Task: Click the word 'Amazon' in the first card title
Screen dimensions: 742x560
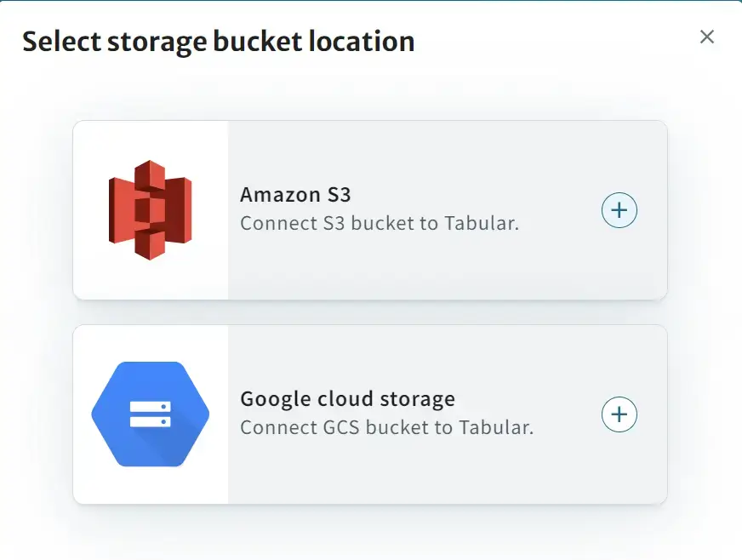Action: pos(281,195)
